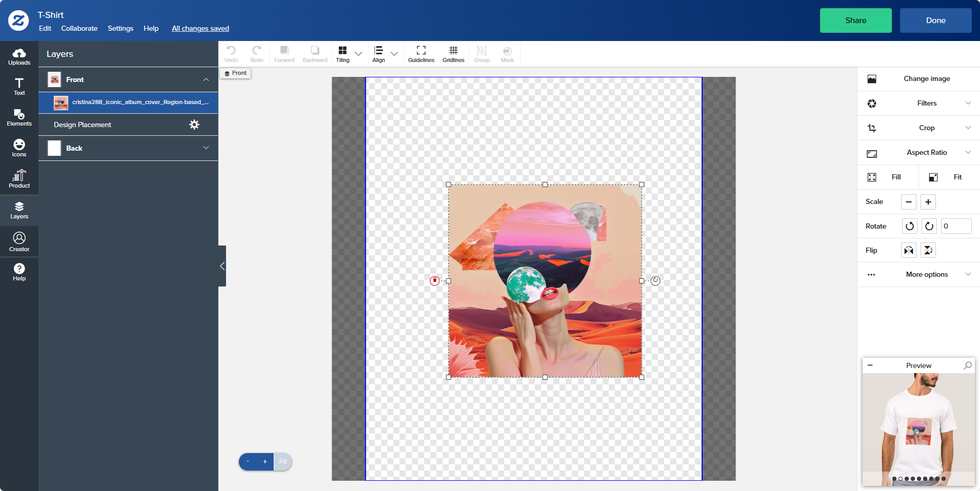The image size is (980, 491).
Task: Collapse the left Layers panel
Action: pos(222,266)
